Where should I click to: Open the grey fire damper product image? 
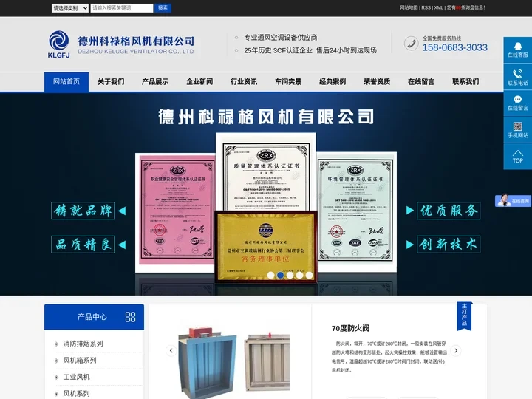click(x=267, y=362)
